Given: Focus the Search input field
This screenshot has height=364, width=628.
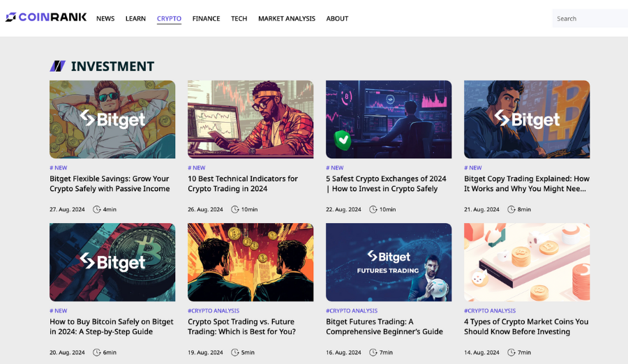Looking at the screenshot, I should (590, 18).
